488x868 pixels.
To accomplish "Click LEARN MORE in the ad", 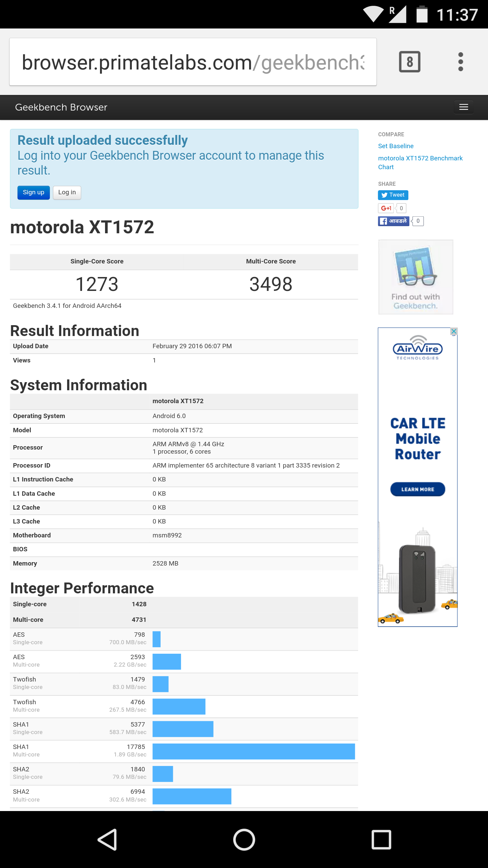I will point(418,489).
